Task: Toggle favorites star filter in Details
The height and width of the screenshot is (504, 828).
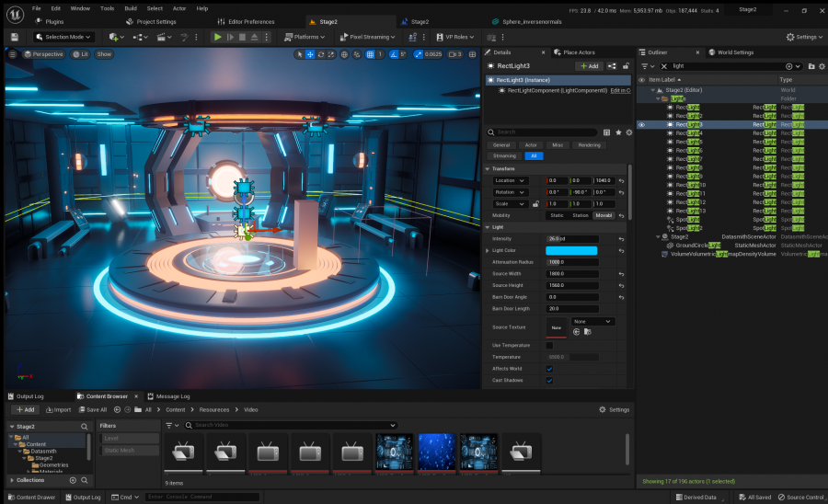Action: click(618, 132)
